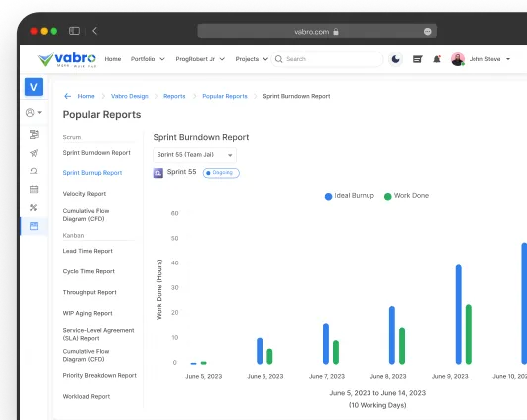Screen dimensions: 527x420
Task: Open the tools sidebar icon
Action: point(34,208)
